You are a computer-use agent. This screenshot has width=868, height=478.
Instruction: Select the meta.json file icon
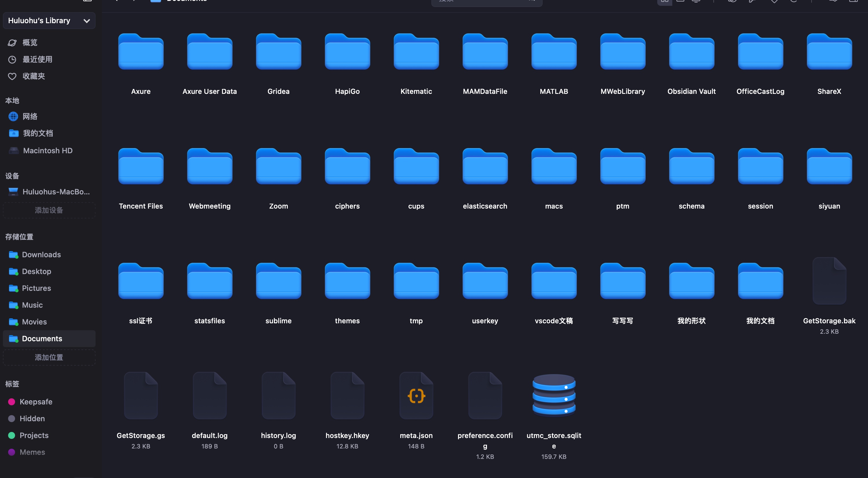pyautogui.click(x=416, y=395)
